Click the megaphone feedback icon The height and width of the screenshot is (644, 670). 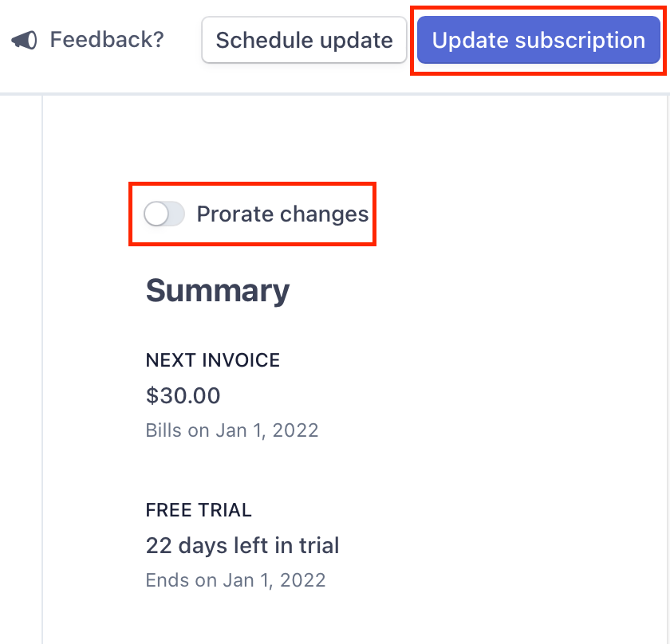coord(24,40)
